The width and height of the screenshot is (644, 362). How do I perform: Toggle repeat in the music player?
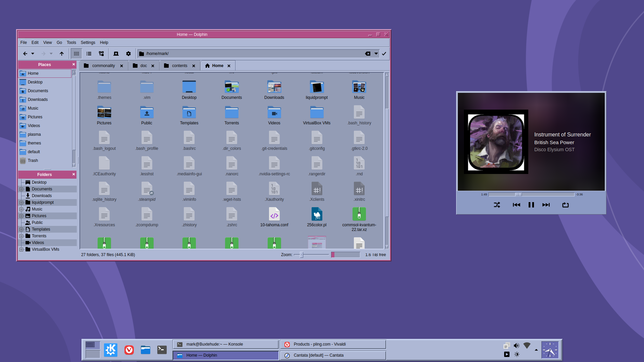(566, 205)
